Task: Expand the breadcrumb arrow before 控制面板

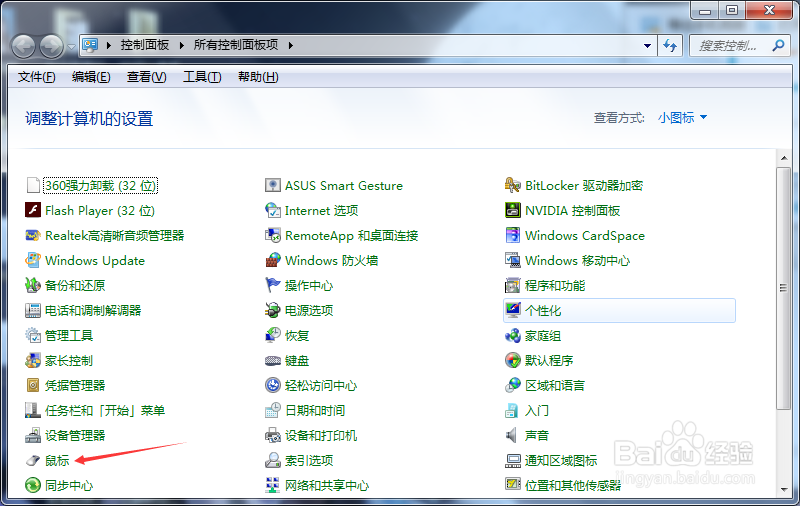Action: coord(109,45)
